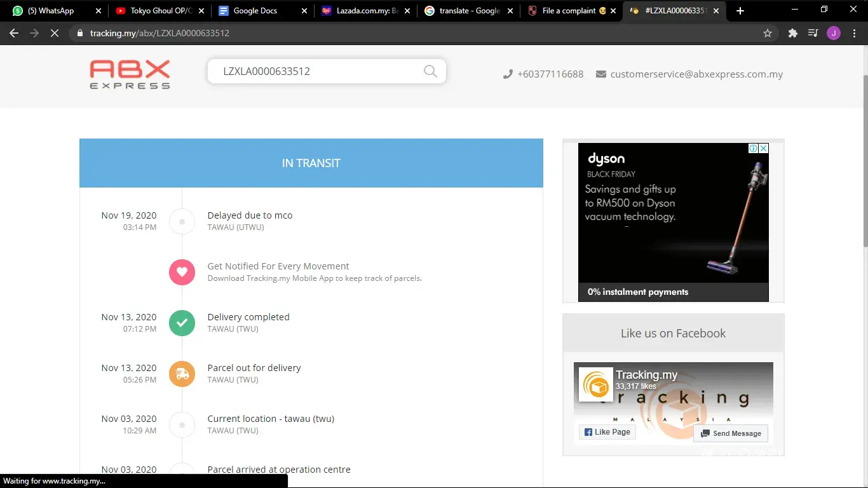Click the Send Message button
The image size is (868, 488).
[x=731, y=433]
